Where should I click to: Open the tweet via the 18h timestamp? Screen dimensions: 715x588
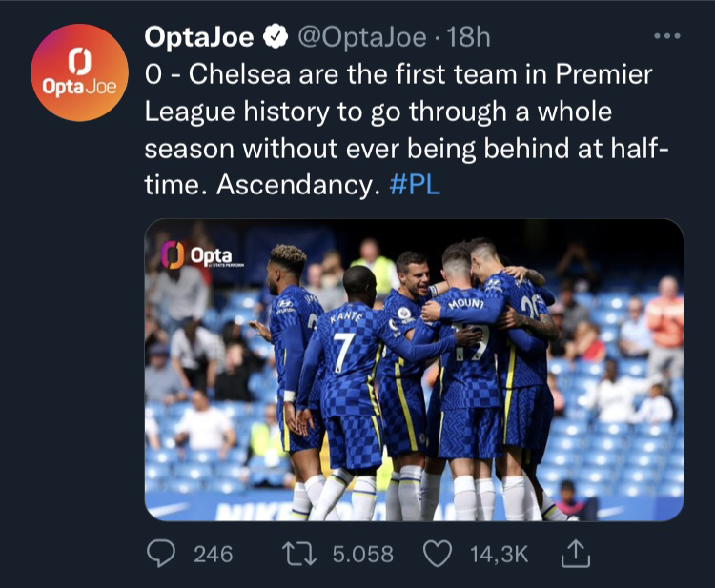[x=467, y=37]
